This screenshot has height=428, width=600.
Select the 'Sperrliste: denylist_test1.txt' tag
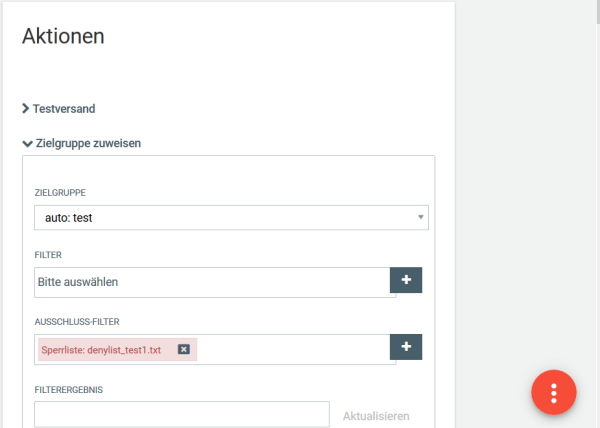pyautogui.click(x=101, y=350)
